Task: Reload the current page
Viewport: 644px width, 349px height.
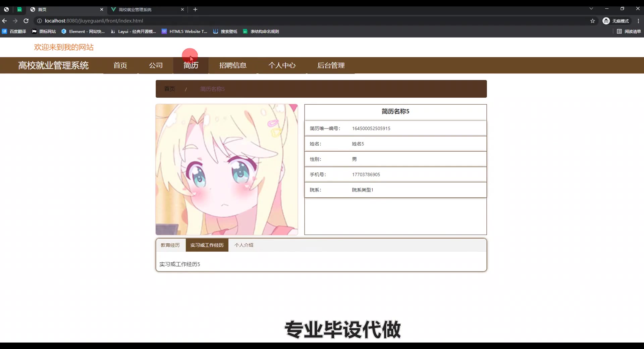Action: 26,21
